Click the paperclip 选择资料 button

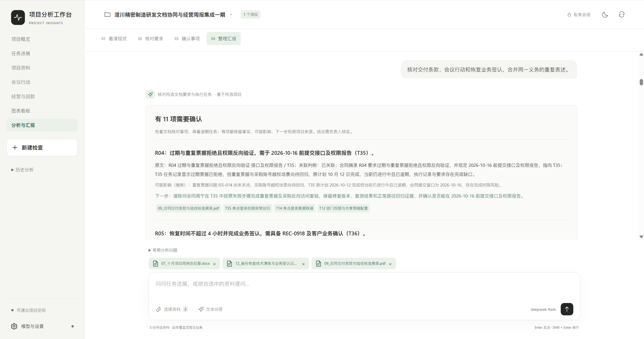click(x=172, y=309)
